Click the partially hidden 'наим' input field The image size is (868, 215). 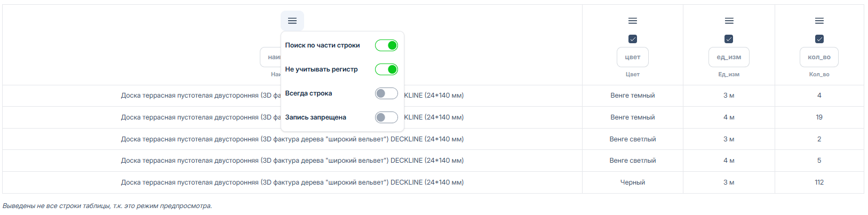271,57
